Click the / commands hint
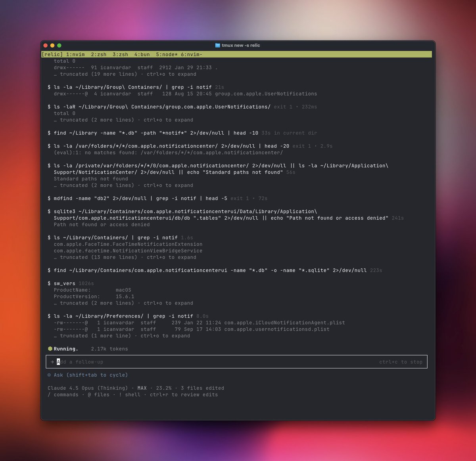Image resolution: width=476 pixels, height=461 pixels. click(63, 395)
